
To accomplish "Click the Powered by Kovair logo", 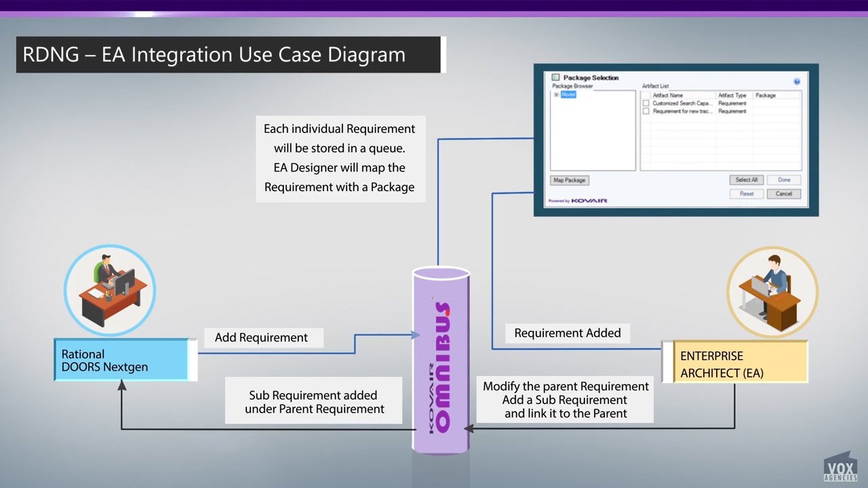I will coord(578,201).
